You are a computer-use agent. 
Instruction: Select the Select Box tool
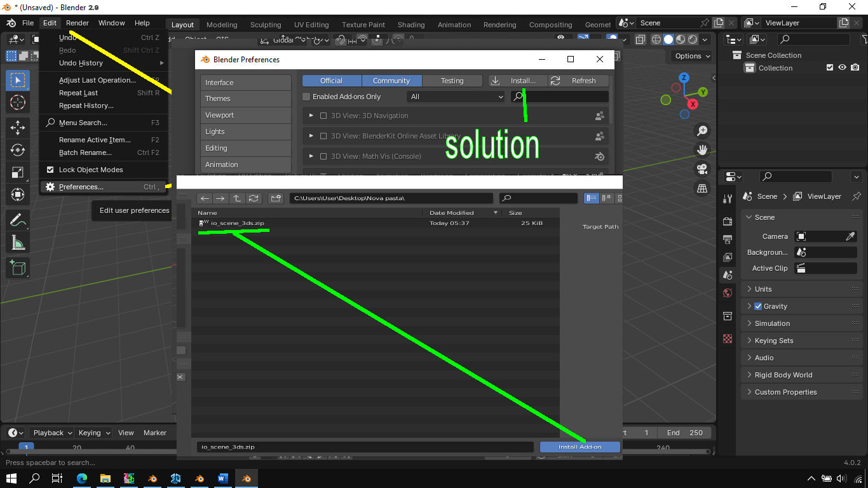click(18, 80)
